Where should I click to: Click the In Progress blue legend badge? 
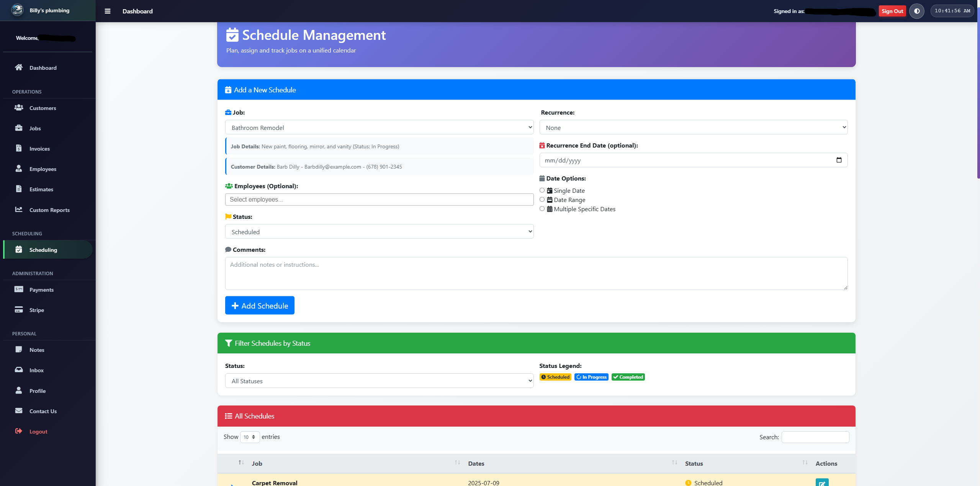(591, 377)
